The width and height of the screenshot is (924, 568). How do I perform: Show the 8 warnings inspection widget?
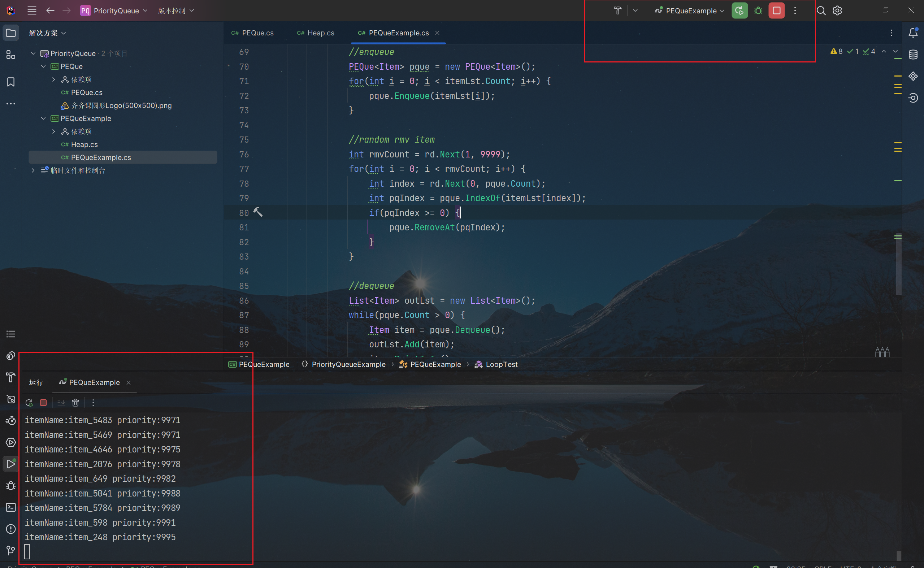pyautogui.click(x=836, y=52)
